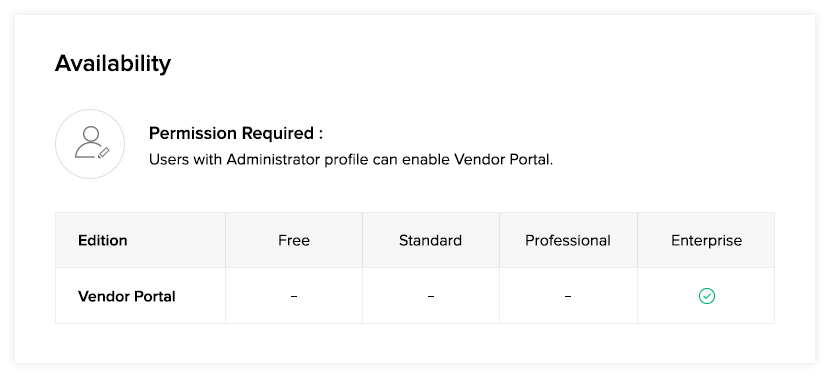Click the Availability heading

point(113,64)
